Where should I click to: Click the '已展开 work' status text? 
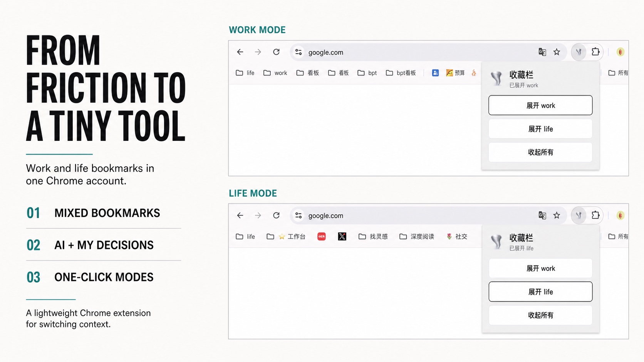[x=523, y=85]
